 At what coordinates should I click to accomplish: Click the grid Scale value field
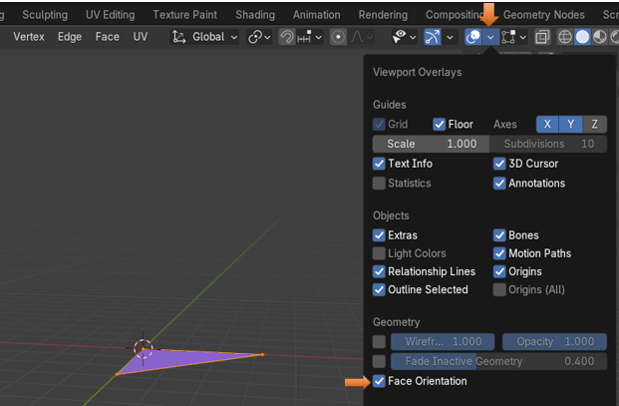432,144
